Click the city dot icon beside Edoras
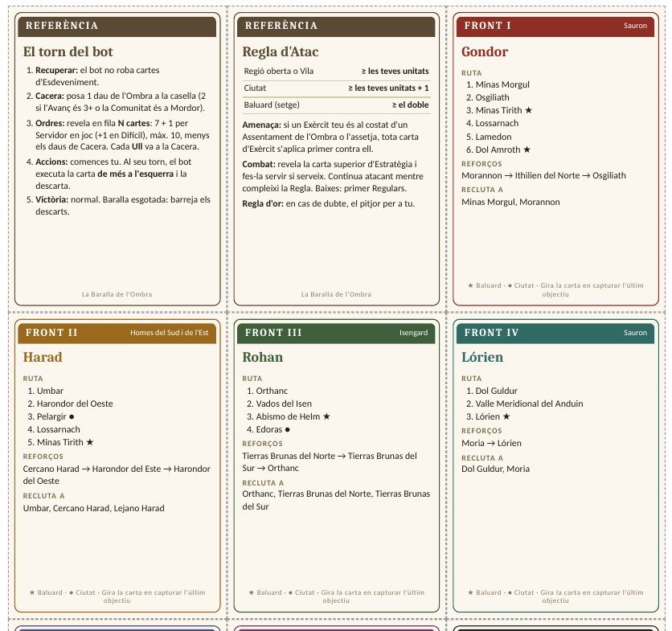Screen dimensions: 672x631 pyautogui.click(x=287, y=429)
